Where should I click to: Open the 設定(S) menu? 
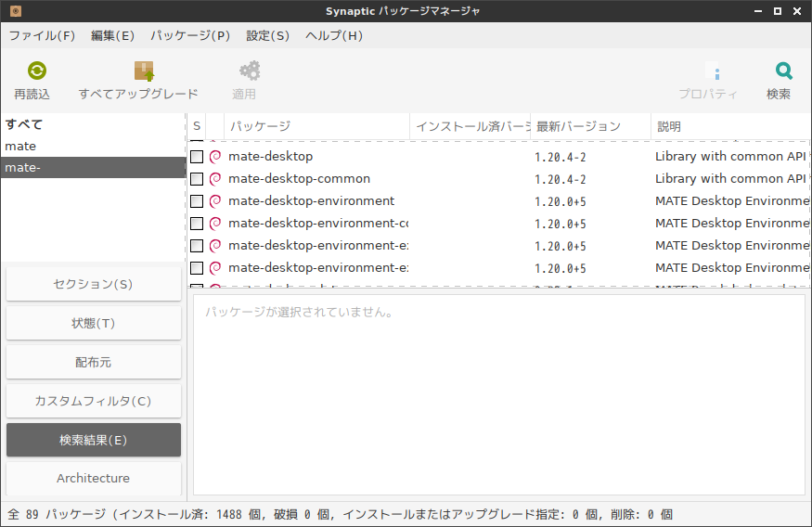click(x=267, y=35)
